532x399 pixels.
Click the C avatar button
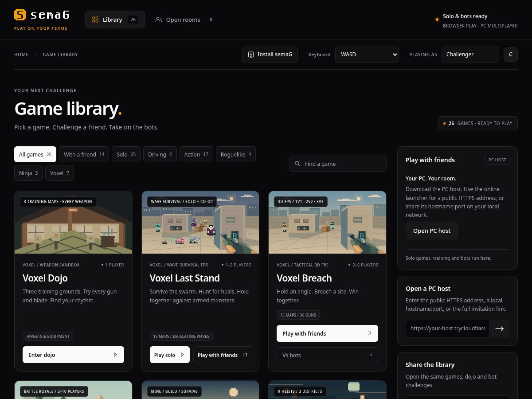[511, 55]
